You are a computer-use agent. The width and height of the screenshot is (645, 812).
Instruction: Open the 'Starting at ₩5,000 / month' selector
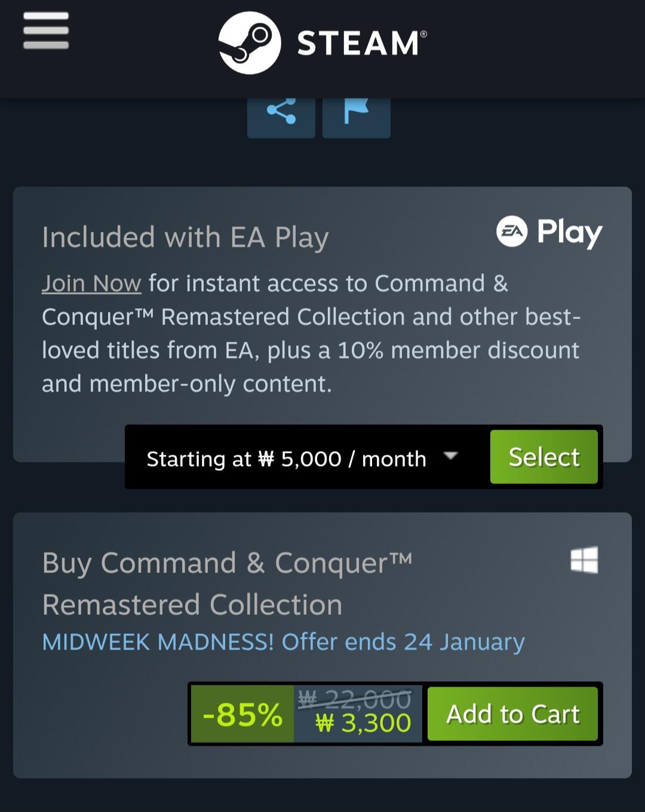click(287, 459)
